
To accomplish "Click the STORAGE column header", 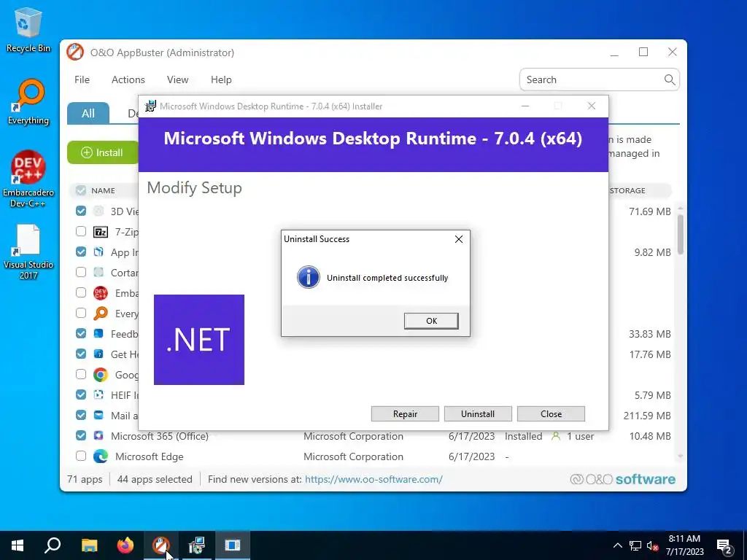I will [x=627, y=190].
